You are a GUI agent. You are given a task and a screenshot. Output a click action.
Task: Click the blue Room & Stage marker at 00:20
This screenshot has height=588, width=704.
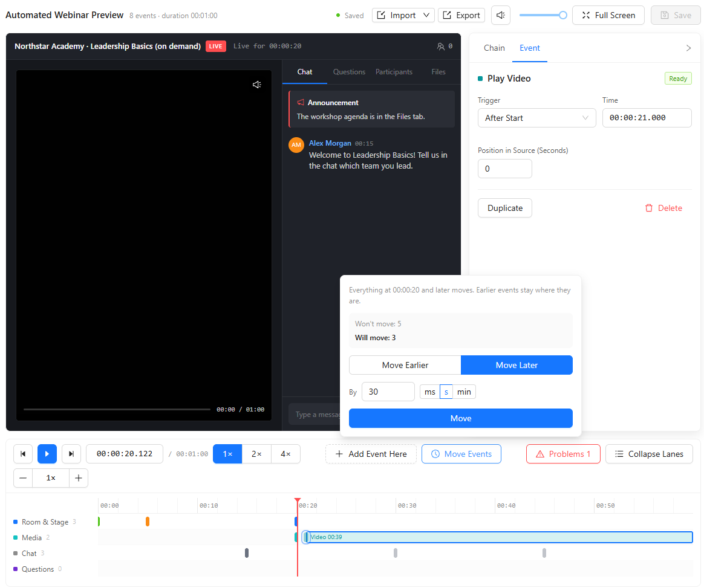(296, 522)
